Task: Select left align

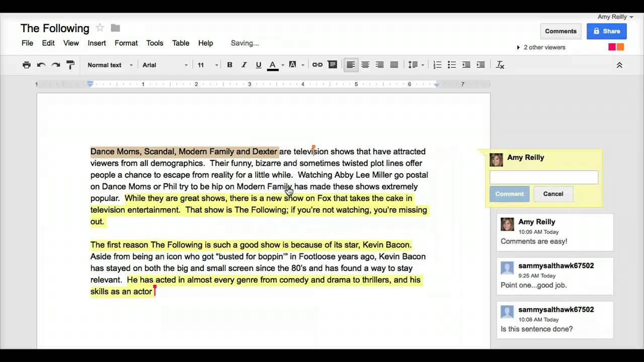Action: pyautogui.click(x=351, y=65)
